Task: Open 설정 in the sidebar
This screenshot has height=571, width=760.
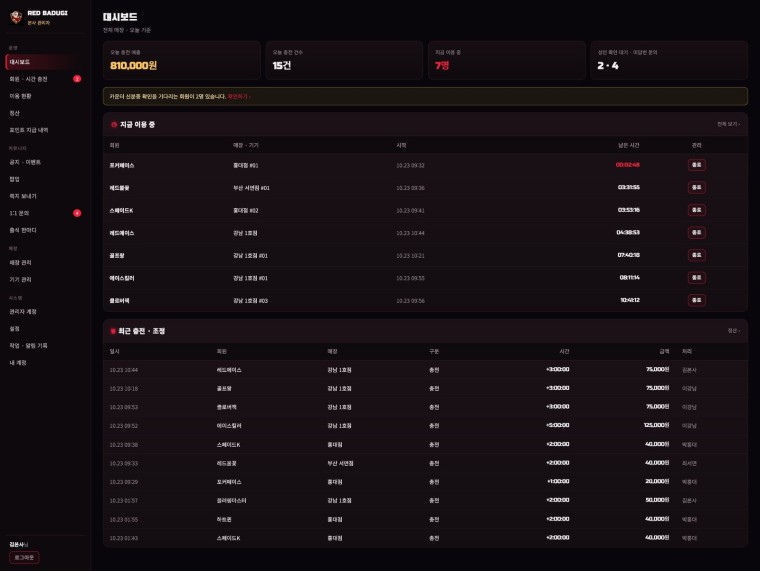Action: [44, 328]
